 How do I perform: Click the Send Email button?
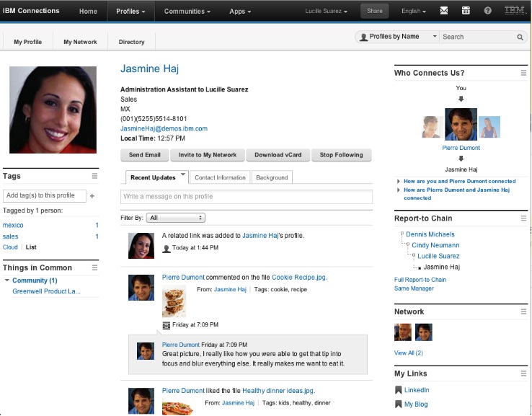(x=145, y=155)
